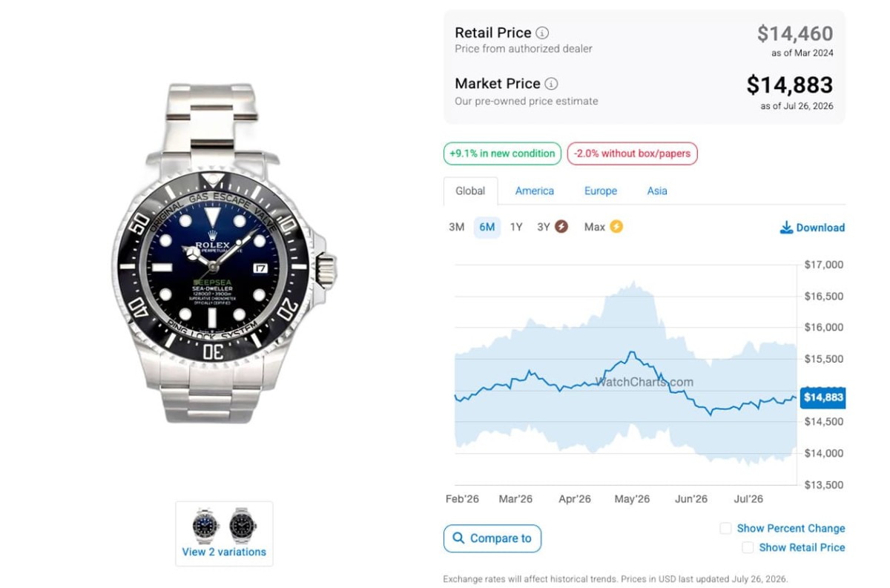Click the Market Price info icon
The height and width of the screenshot is (588, 890).
(x=552, y=84)
